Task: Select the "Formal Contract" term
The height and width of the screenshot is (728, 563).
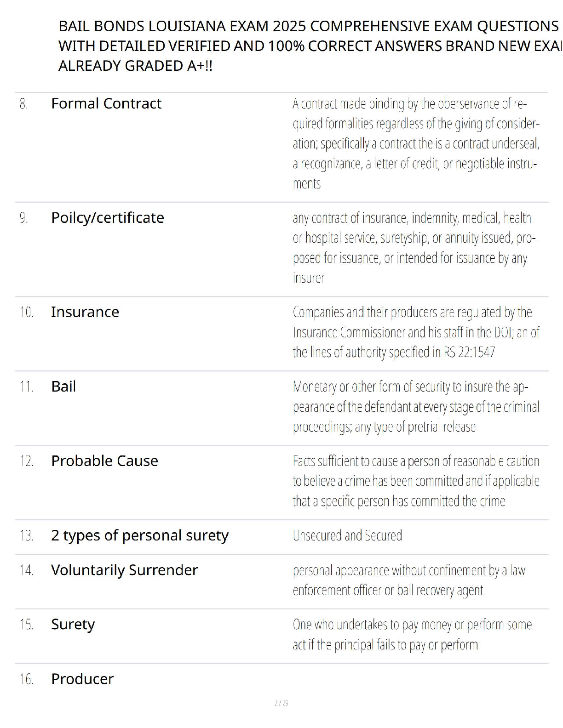Action: point(106,103)
